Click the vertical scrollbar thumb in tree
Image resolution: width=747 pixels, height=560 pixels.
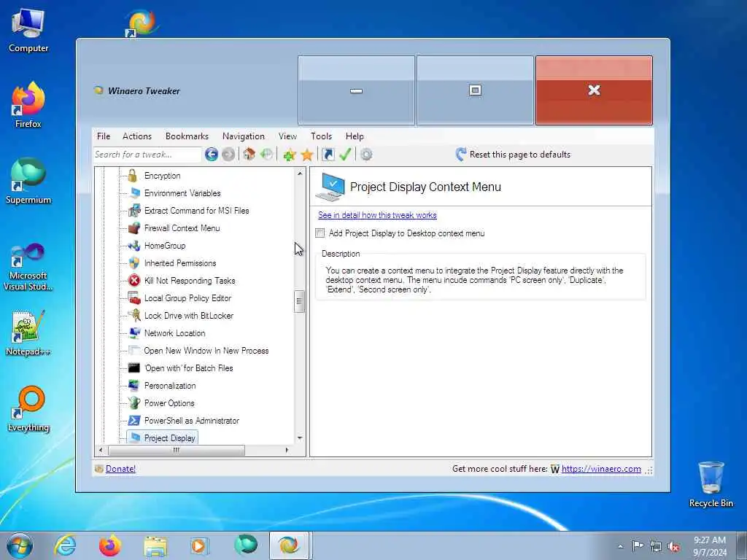click(300, 301)
